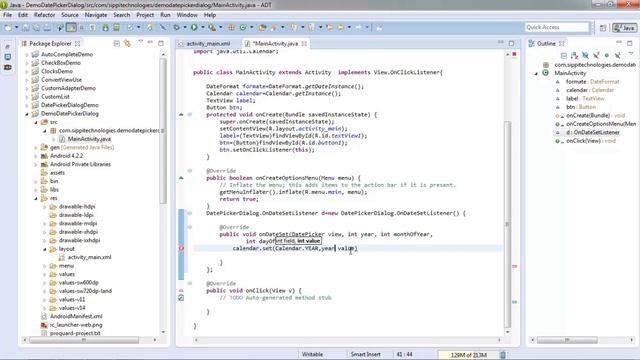Fold the onCreate method in editor
This screenshot has width=640, height=360.
[190, 115]
